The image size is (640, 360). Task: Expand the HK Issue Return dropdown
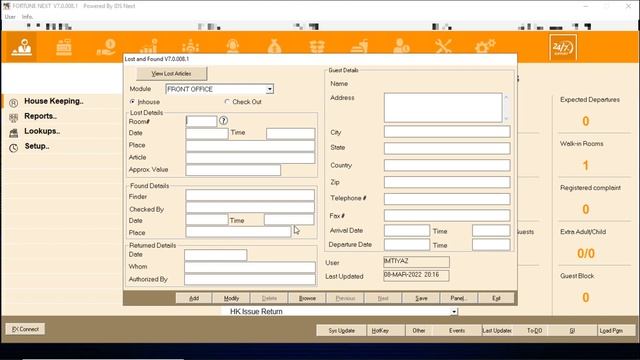454,311
